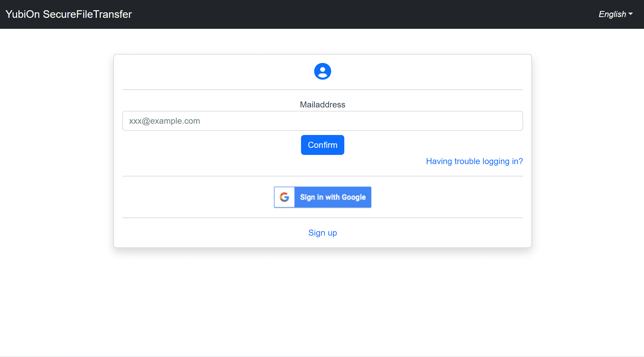Focus the Mailaddress input field

tap(323, 121)
